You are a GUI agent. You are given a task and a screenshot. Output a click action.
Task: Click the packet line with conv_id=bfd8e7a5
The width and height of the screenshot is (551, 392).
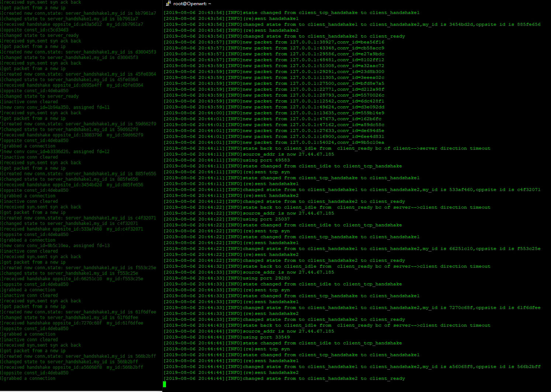(x=274, y=83)
